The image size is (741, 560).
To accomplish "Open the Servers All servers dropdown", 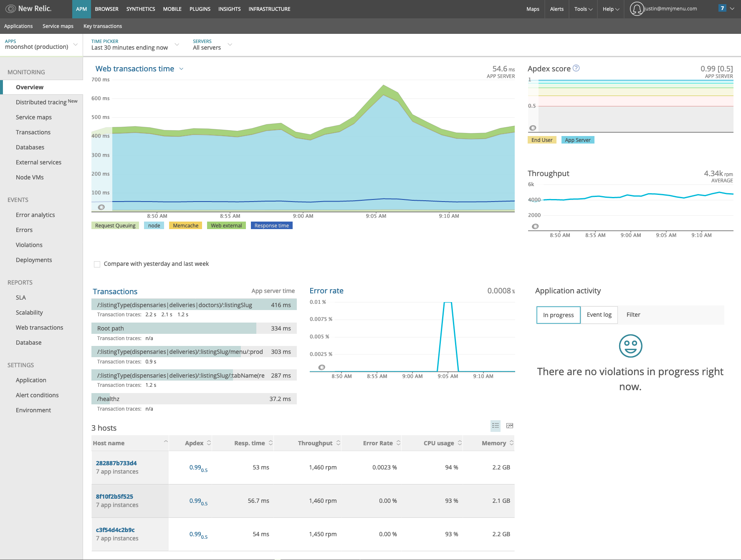I will (x=212, y=45).
